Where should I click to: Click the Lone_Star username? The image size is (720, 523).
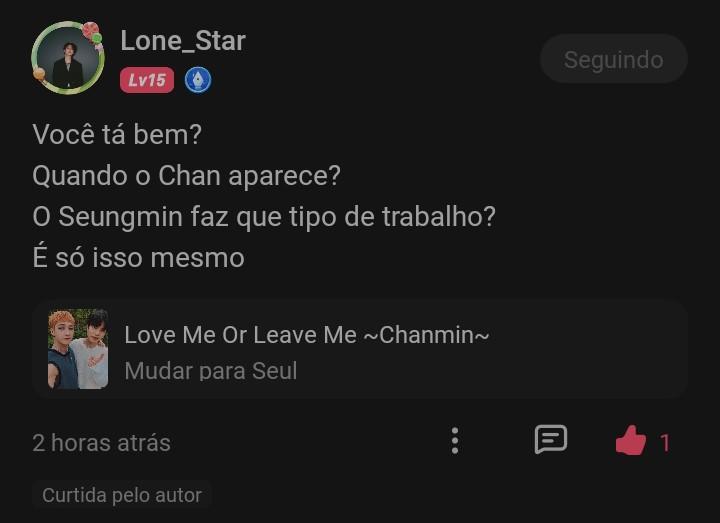coord(183,41)
